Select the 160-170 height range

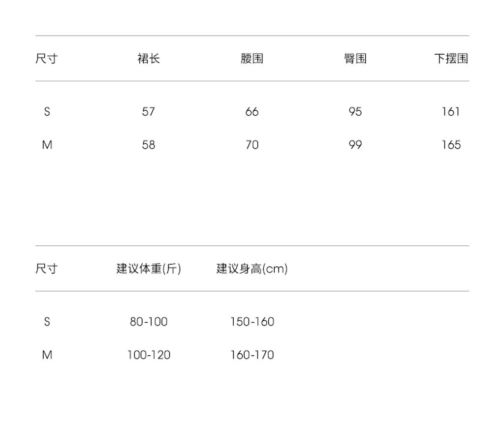(252, 355)
